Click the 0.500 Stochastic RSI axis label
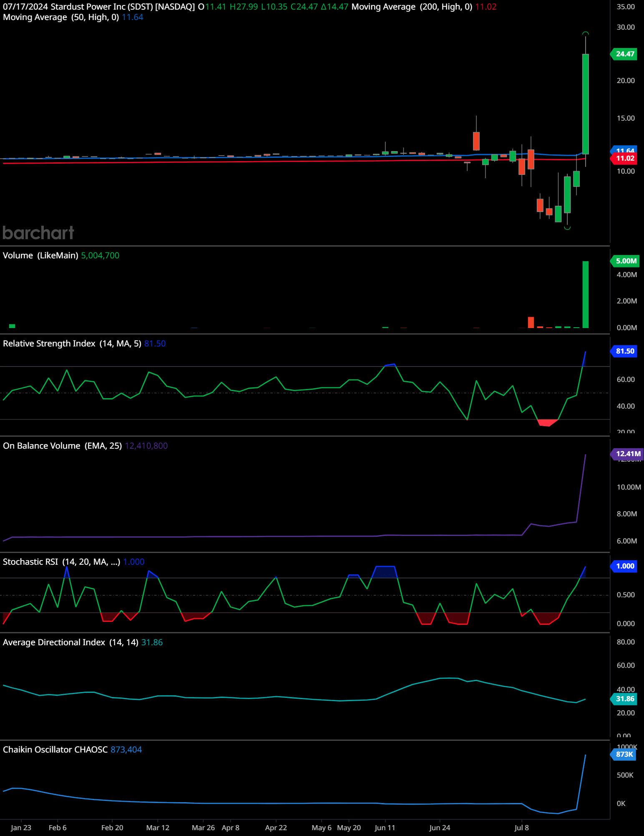 tap(626, 595)
